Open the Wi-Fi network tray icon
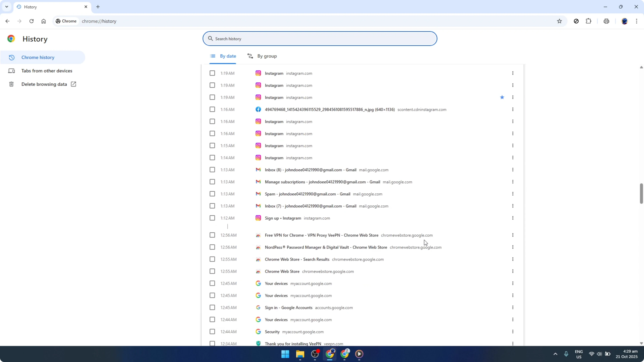644x362 pixels. [591, 354]
